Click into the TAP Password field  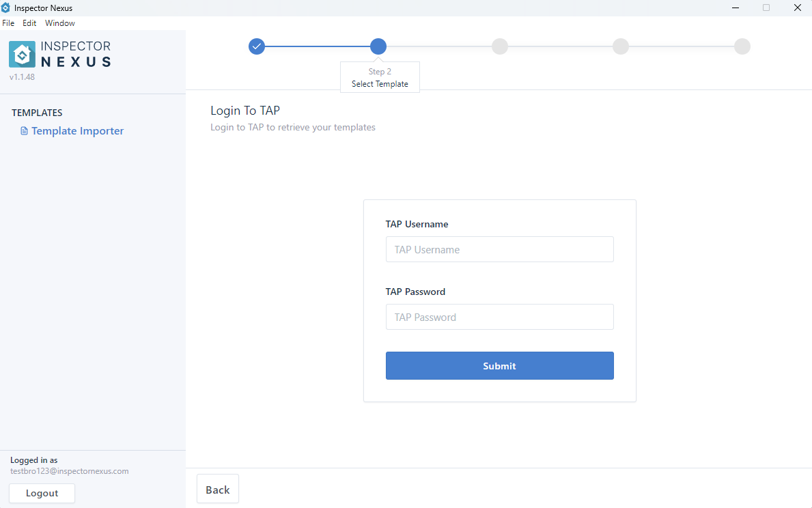tap(499, 317)
